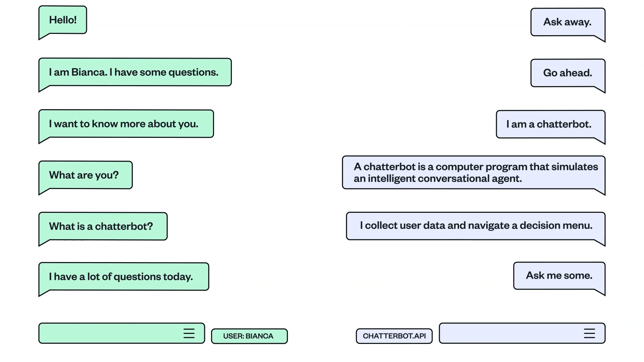The image size is (644, 362).
Task: Select the "Go ahead." reply bubble
Action: [568, 73]
